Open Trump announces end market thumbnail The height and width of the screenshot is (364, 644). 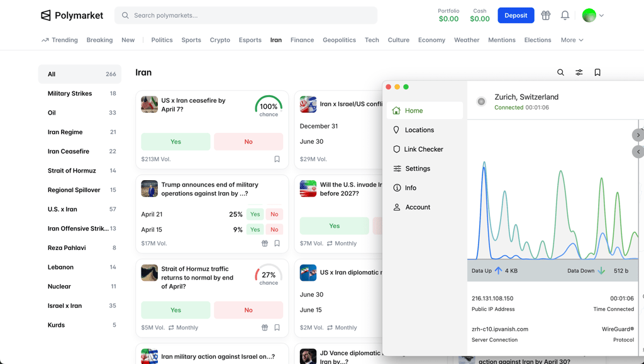pyautogui.click(x=150, y=189)
